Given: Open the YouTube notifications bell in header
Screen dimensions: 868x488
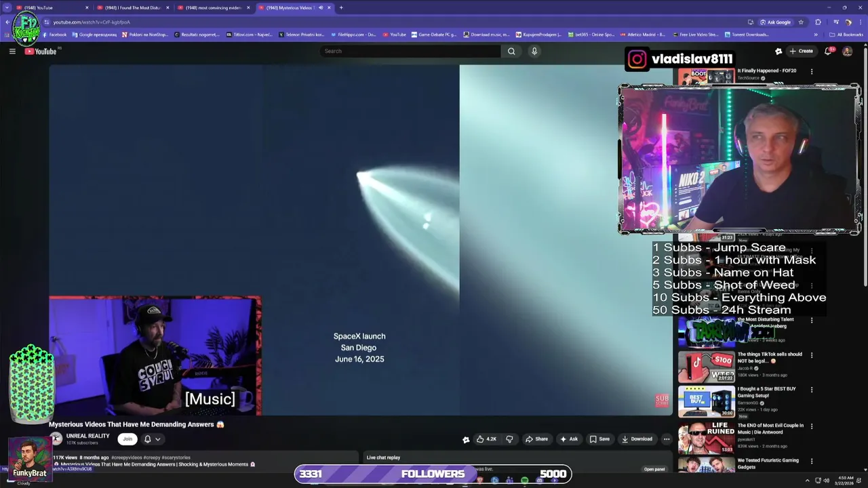Looking at the screenshot, I should pyautogui.click(x=828, y=51).
